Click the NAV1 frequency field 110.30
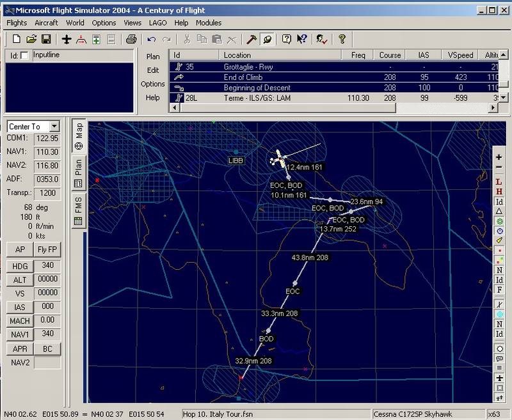512x420 pixels. (47, 152)
